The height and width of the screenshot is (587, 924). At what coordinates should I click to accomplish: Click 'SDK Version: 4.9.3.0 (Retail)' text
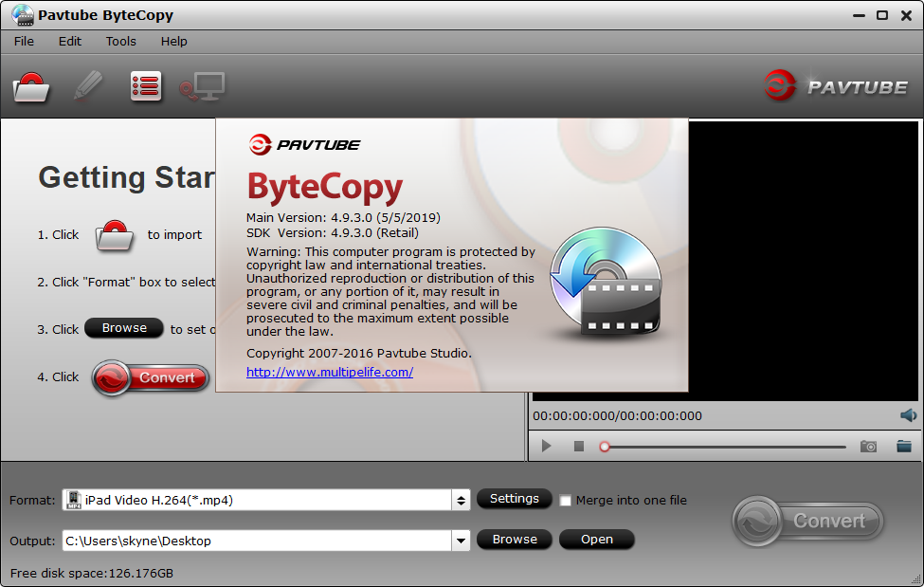click(333, 232)
